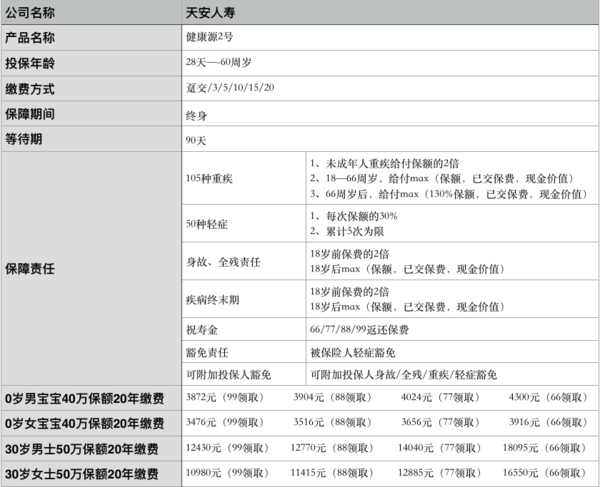Select premium '16550元（66领取）'
600x487 pixels.
point(545,473)
